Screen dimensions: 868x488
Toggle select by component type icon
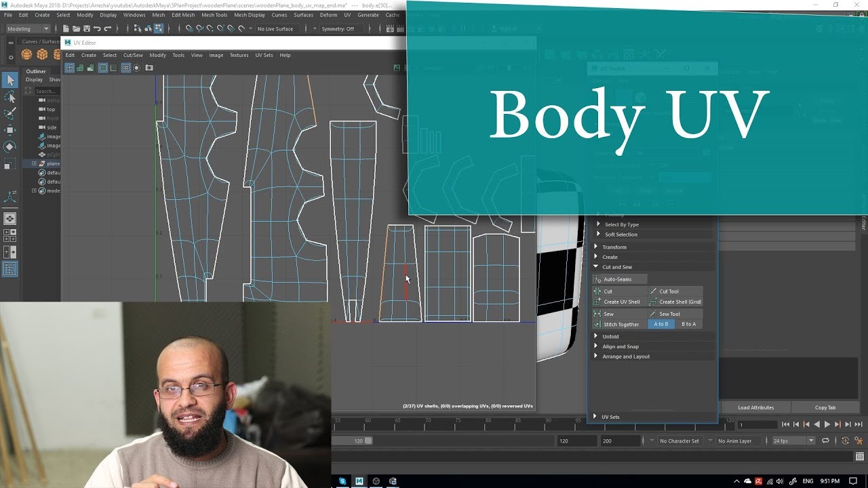159,28
